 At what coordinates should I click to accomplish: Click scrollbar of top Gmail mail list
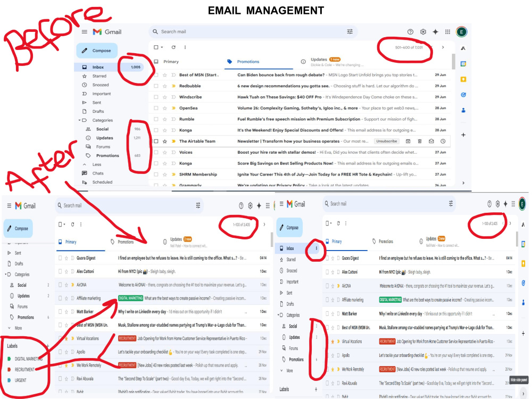(x=454, y=61)
